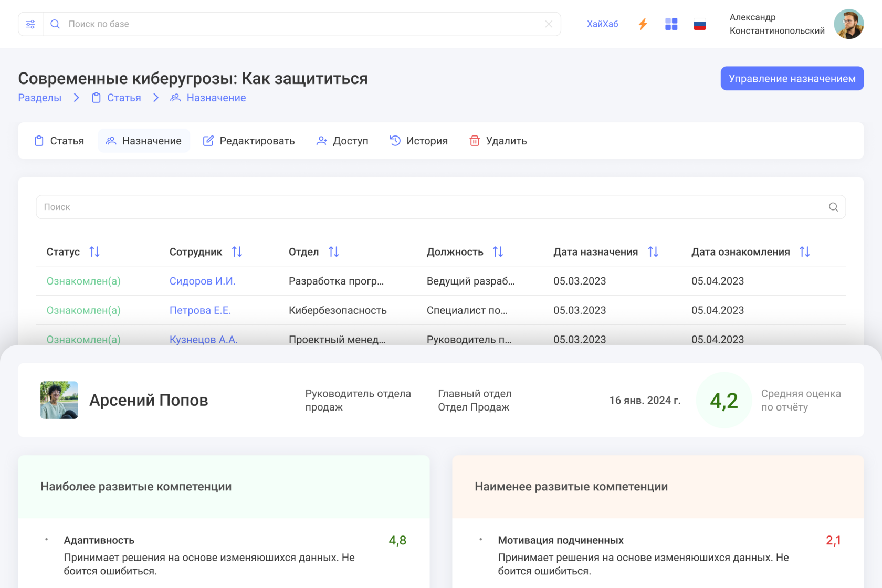Image resolution: width=882 pixels, height=588 pixels.
Task: Switch to the Редактировать tab
Action: coord(249,141)
